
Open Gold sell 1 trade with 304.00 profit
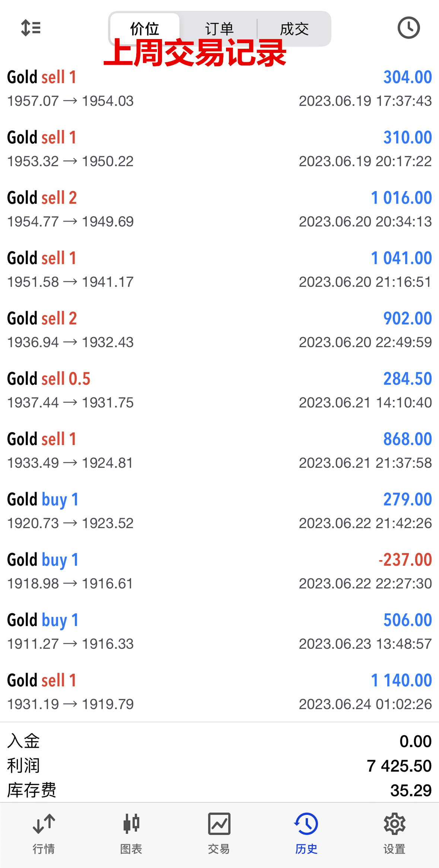click(x=219, y=89)
